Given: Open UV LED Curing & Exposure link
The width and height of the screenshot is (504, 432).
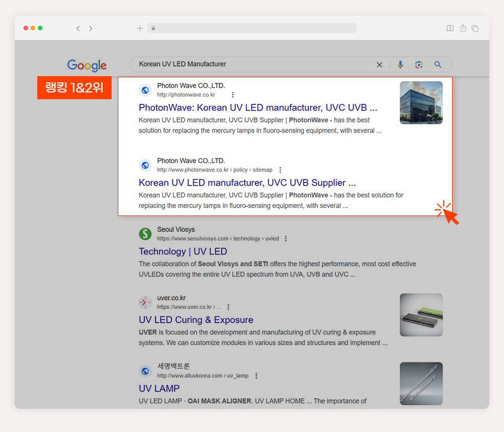Looking at the screenshot, I should click(x=196, y=320).
